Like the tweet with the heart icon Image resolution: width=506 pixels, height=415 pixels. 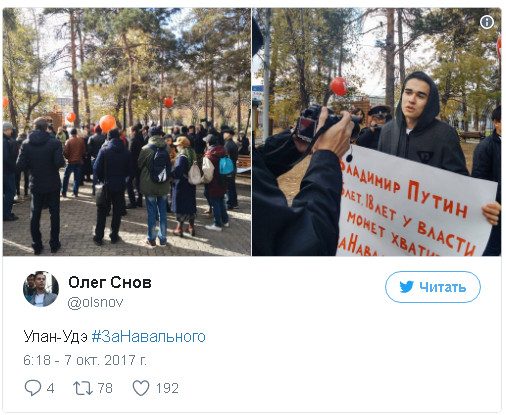tap(141, 388)
